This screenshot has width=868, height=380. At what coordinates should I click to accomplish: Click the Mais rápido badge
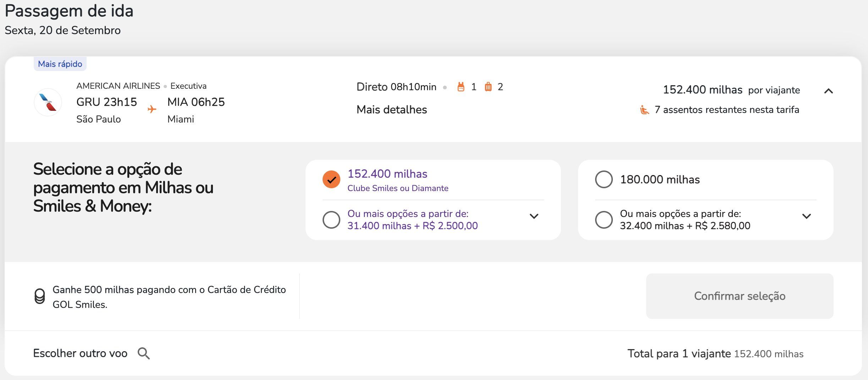coord(60,64)
